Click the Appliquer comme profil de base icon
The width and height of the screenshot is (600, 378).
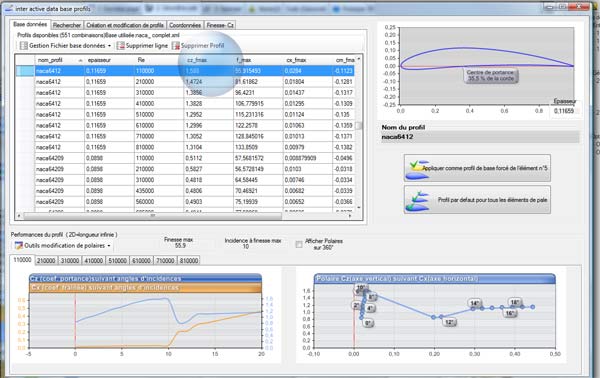418,169
